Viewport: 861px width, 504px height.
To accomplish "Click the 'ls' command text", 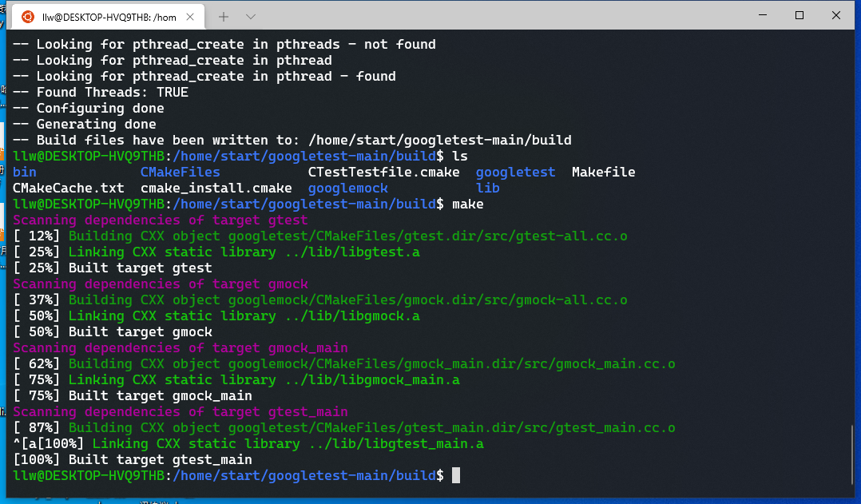I will (x=460, y=156).
